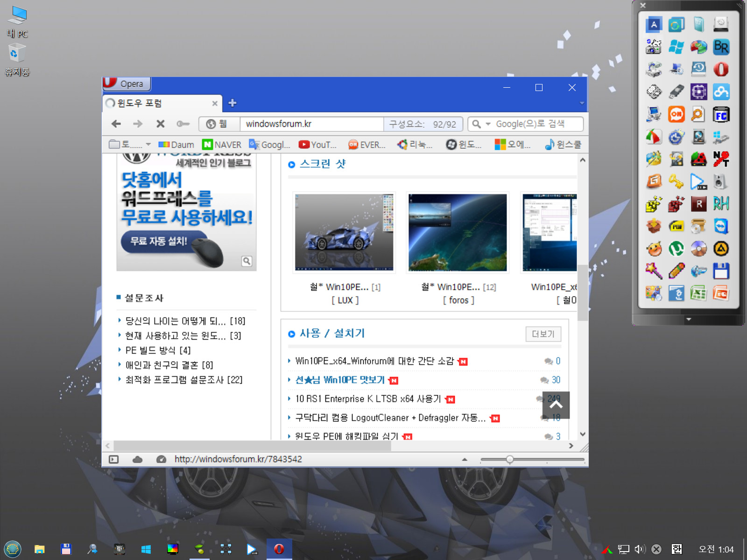Click the volume icon in the system tray
This screenshot has height=560, width=747.
640,549
